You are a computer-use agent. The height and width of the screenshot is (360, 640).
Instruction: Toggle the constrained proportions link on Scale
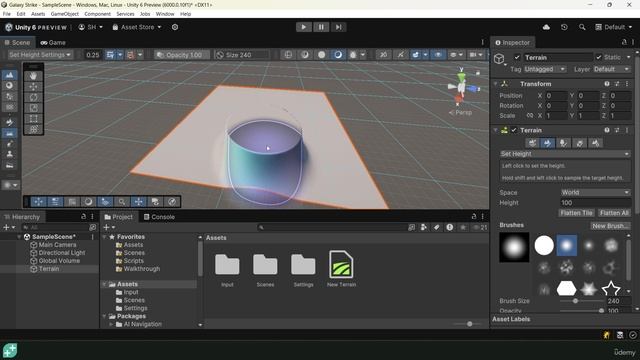tap(530, 116)
